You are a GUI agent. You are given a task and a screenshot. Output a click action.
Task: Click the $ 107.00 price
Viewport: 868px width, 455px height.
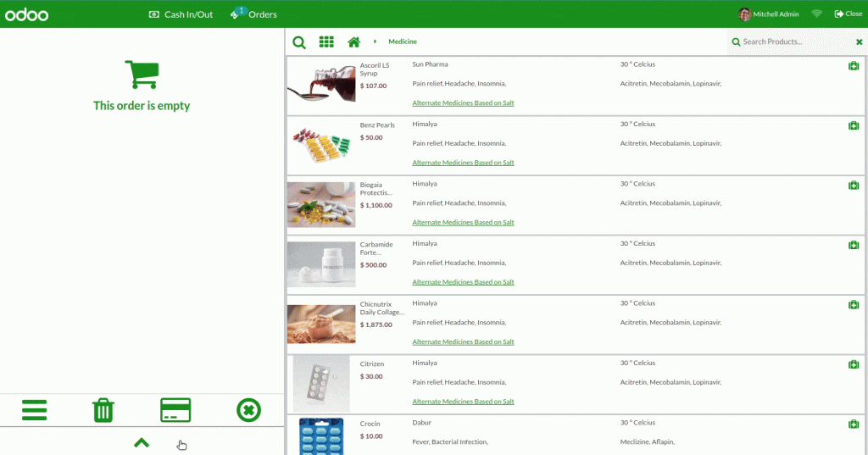click(x=374, y=86)
